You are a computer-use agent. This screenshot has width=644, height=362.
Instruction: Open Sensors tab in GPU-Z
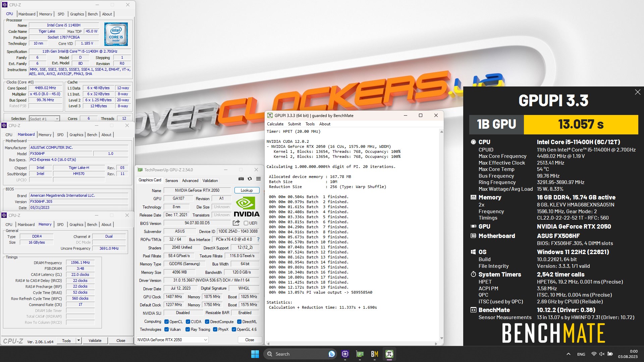point(171,180)
